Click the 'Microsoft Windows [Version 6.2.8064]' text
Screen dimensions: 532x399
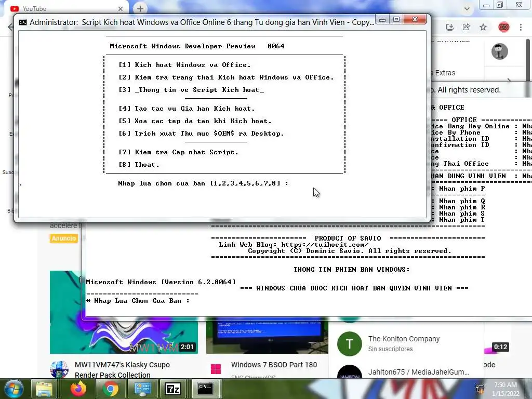(161, 282)
